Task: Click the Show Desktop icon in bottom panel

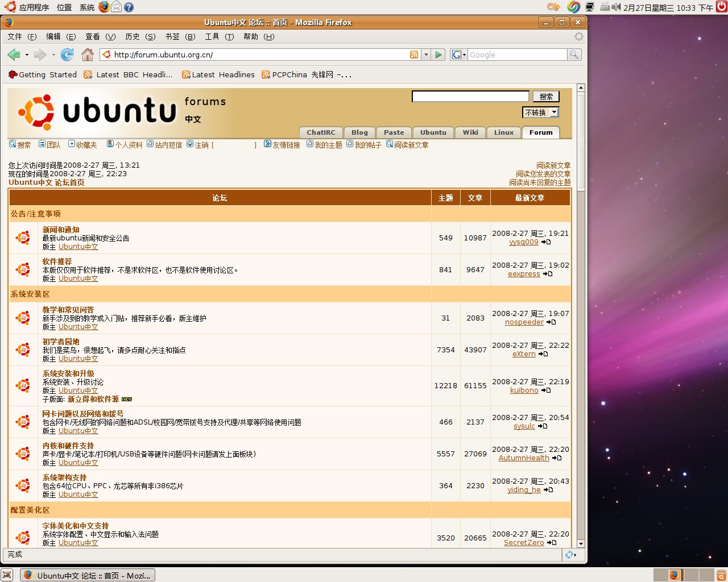Action: 7,575
